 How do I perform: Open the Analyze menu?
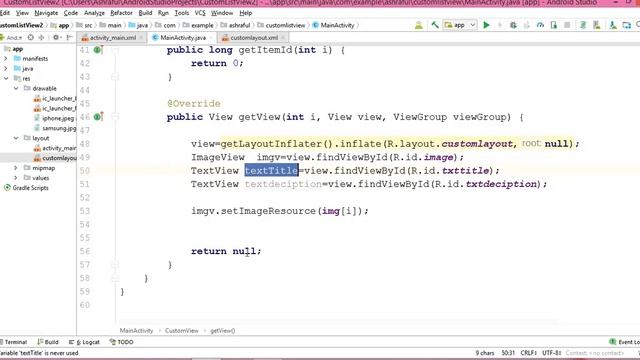94,13
